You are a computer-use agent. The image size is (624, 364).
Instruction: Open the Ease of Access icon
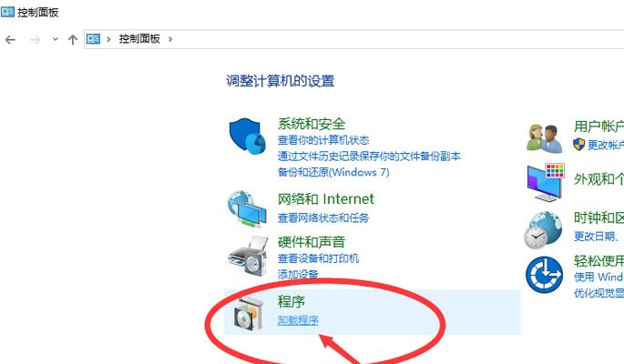[x=544, y=275]
